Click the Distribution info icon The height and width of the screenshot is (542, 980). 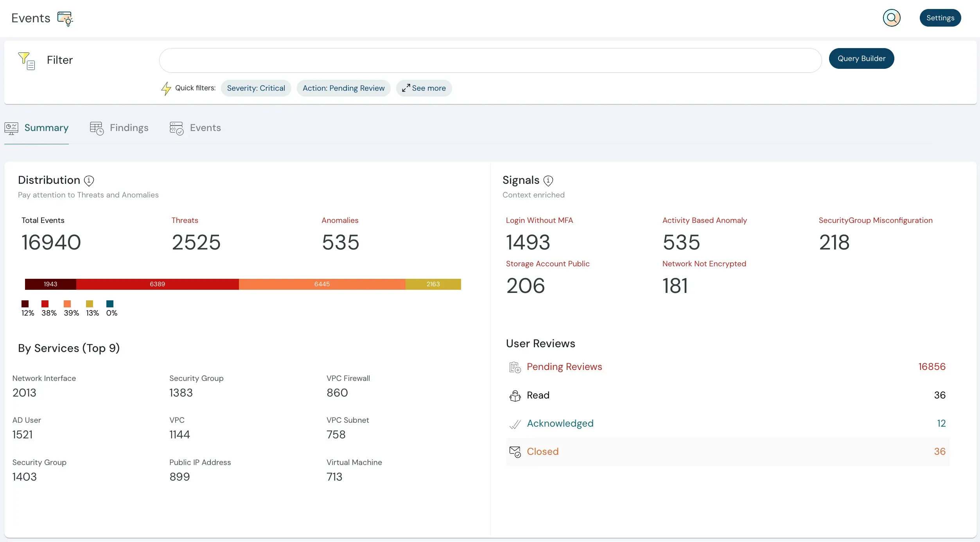tap(89, 180)
